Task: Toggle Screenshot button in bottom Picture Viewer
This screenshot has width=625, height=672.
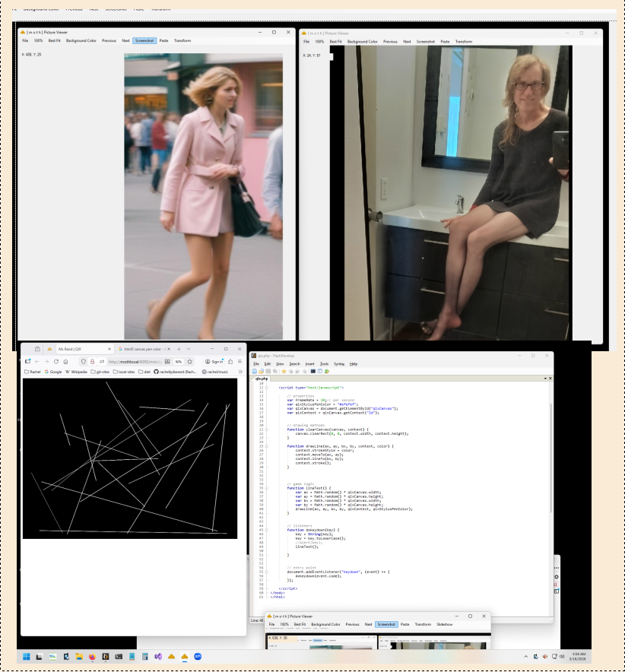Action: click(x=386, y=624)
